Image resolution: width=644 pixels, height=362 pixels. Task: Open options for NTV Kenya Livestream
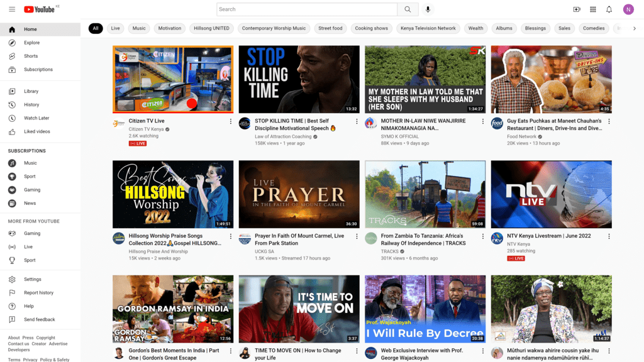609,236
